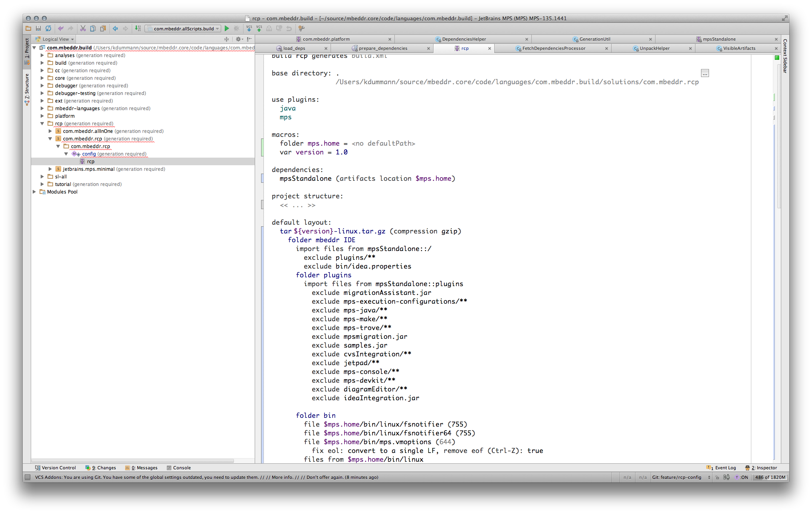
Task: Switch to GenerationUtil tab
Action: 594,39
